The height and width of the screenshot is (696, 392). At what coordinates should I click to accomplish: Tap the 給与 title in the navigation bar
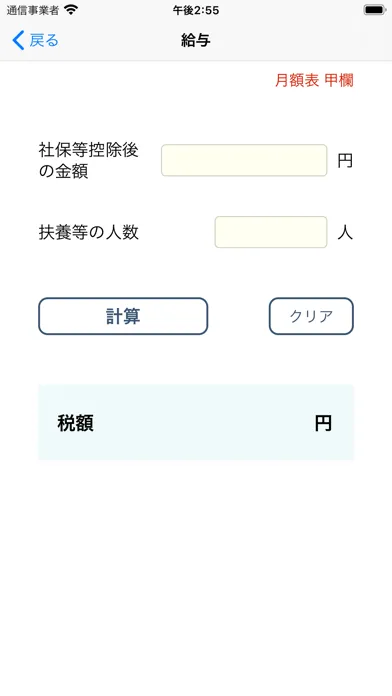coord(196,40)
